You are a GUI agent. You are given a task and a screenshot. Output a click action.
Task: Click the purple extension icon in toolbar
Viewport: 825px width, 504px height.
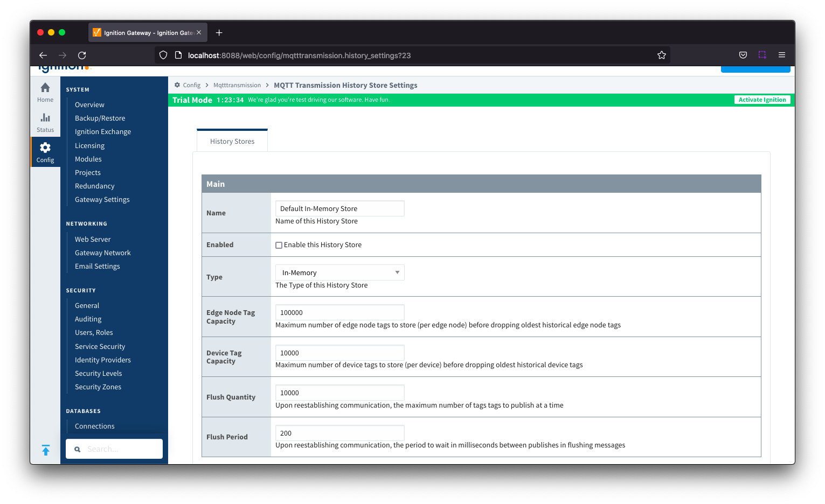pyautogui.click(x=762, y=55)
